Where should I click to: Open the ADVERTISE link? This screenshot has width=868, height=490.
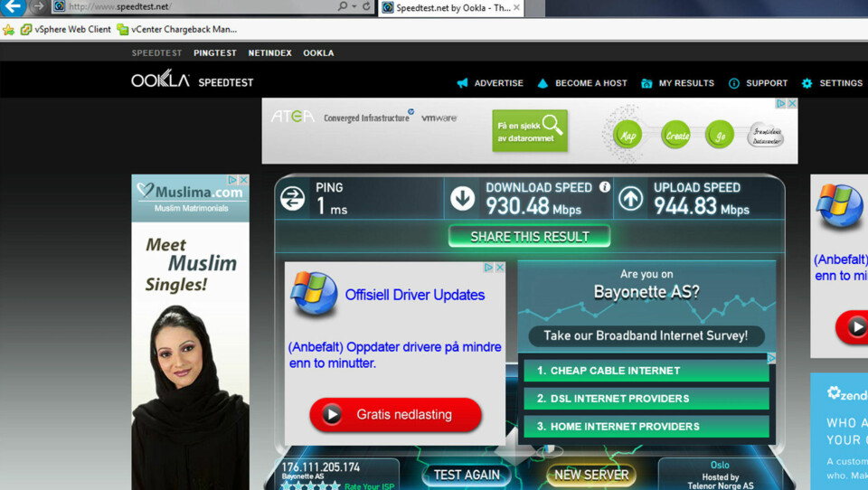(x=498, y=83)
